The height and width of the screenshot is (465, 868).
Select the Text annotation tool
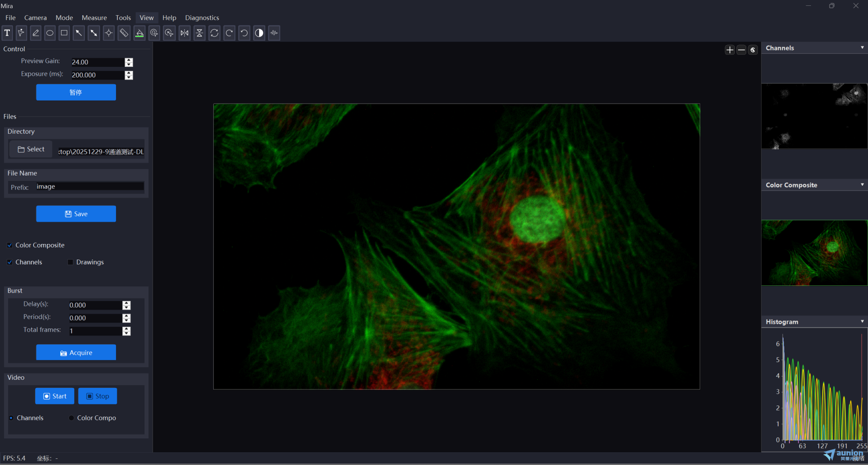[7, 33]
